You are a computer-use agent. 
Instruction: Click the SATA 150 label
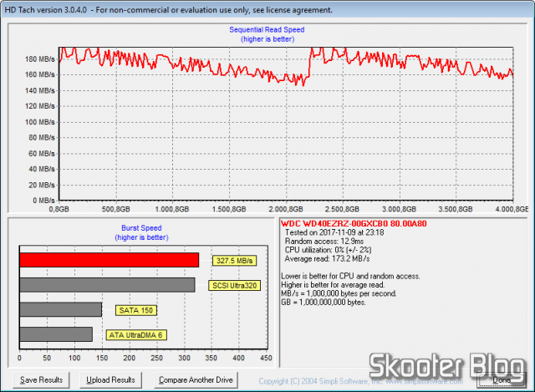pyautogui.click(x=136, y=310)
